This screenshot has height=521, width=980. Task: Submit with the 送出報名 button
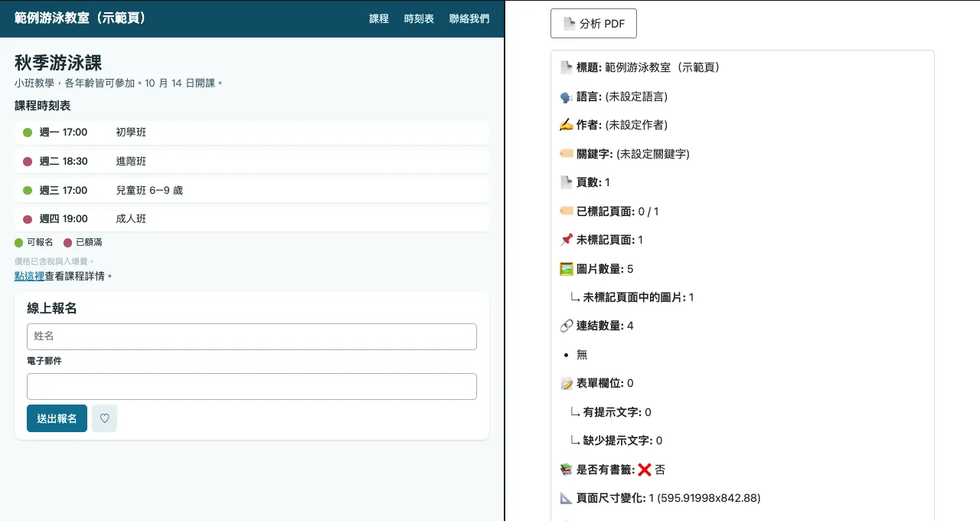click(57, 418)
